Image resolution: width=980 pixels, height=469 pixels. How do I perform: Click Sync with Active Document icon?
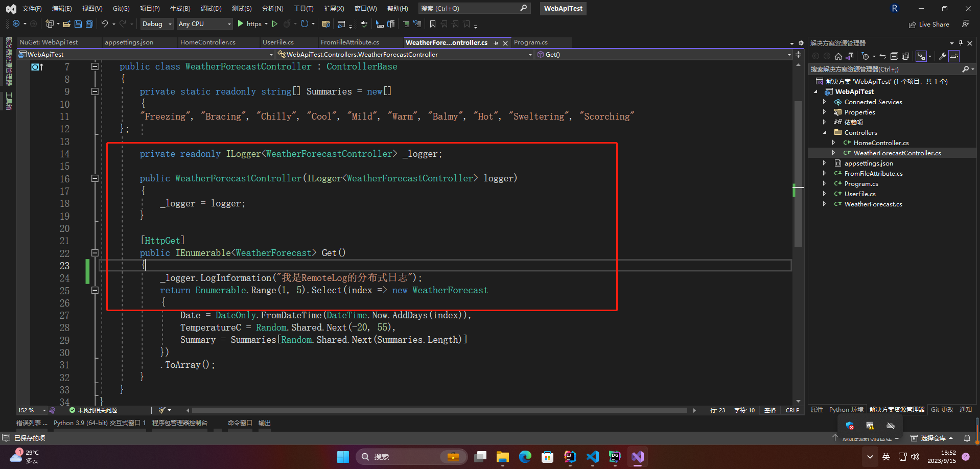coord(882,56)
